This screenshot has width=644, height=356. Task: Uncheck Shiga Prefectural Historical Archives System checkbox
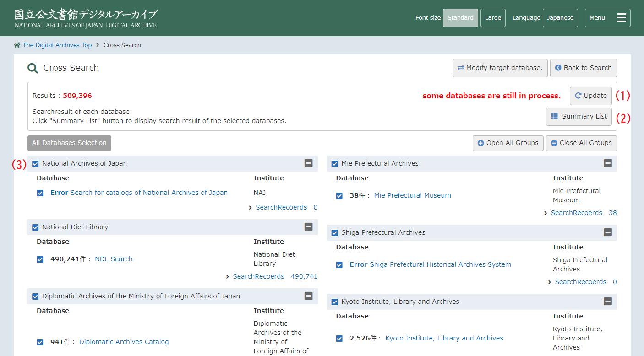[x=339, y=265]
